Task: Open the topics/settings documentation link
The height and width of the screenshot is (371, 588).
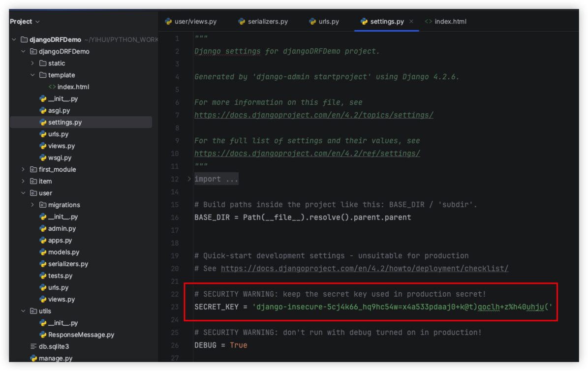Action: pos(313,115)
